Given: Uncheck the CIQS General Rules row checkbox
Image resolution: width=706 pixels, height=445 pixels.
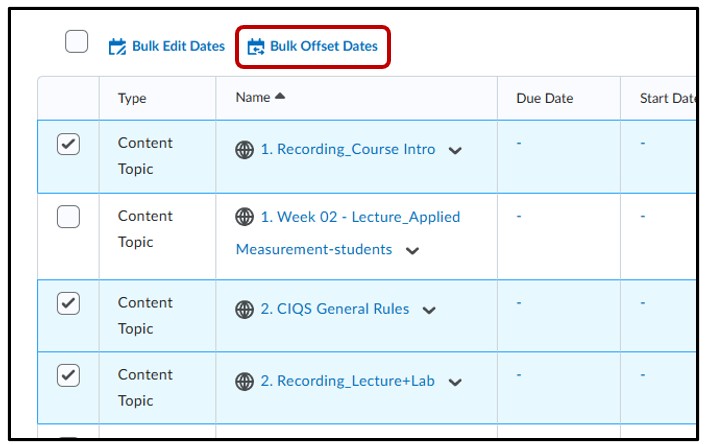Looking at the screenshot, I should [x=68, y=304].
